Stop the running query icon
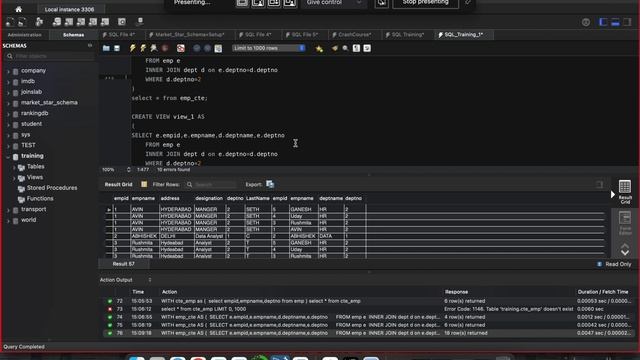The width and height of the screenshot is (640, 360). pos(165,48)
